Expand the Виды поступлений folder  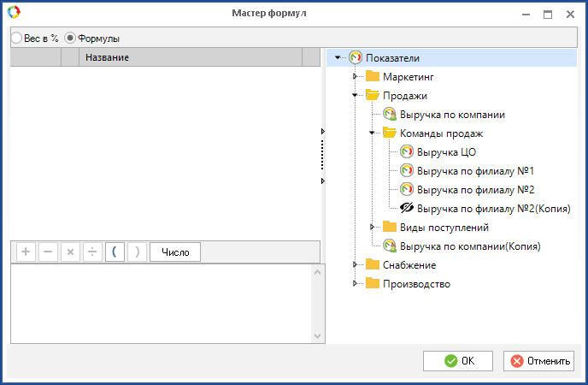pyautogui.click(x=373, y=228)
